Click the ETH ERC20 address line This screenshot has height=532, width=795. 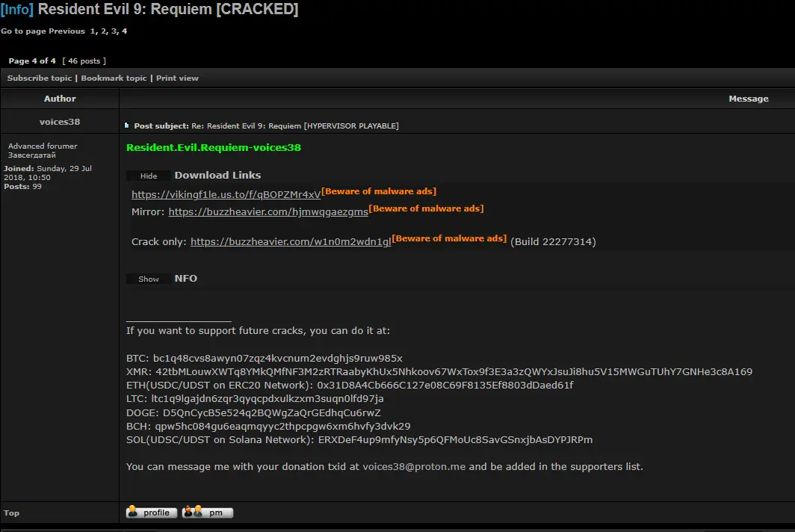pyautogui.click(x=350, y=386)
